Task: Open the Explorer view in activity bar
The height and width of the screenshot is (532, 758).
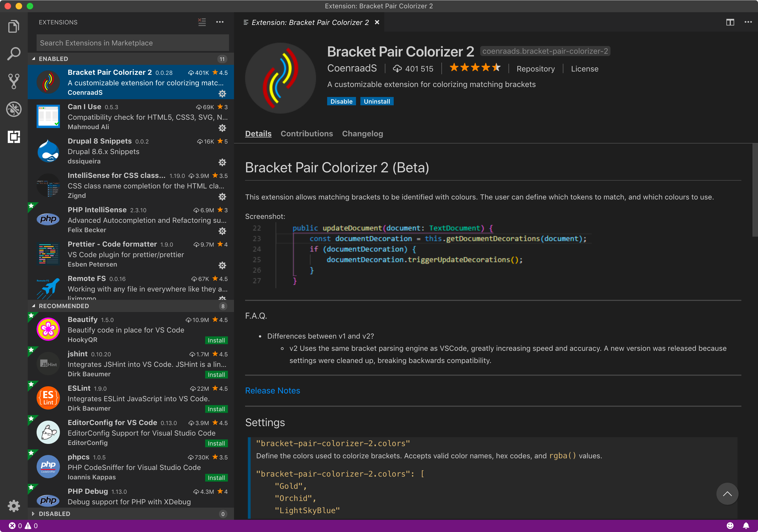Action: point(14,26)
